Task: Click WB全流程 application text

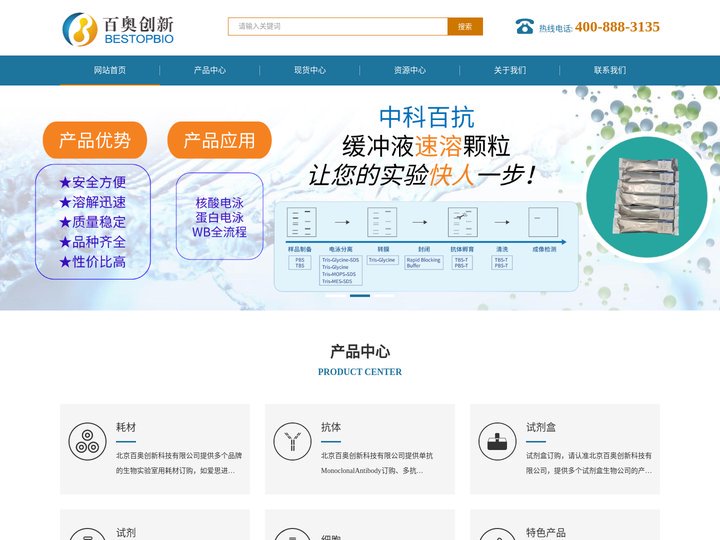Action: 219,232
